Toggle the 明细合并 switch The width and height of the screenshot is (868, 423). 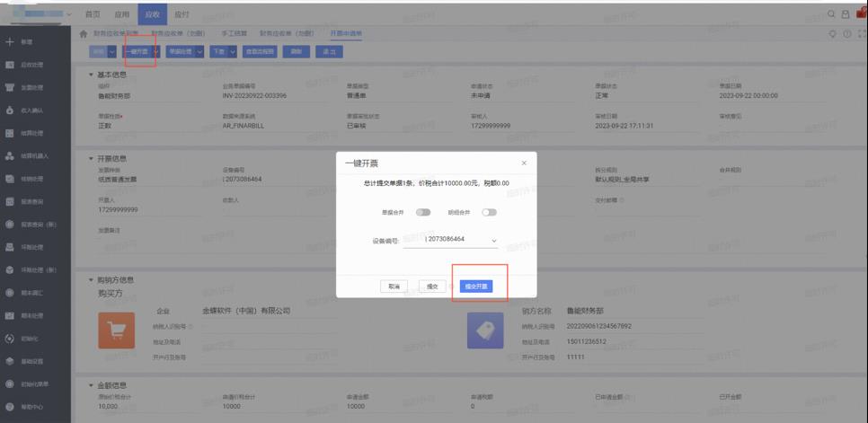(x=490, y=212)
